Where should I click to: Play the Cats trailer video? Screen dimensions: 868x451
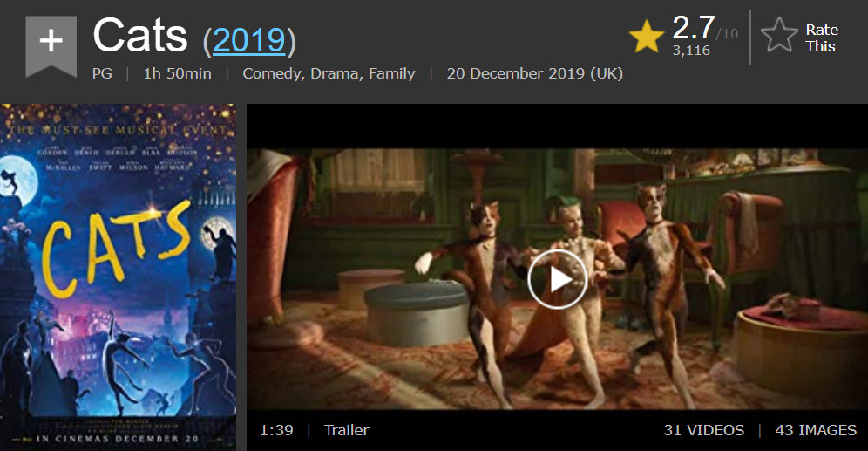(x=557, y=279)
